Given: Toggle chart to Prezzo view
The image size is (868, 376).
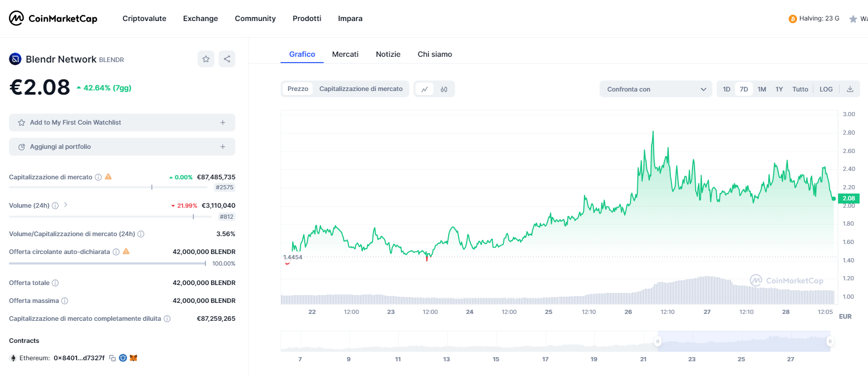Looking at the screenshot, I should coord(298,89).
